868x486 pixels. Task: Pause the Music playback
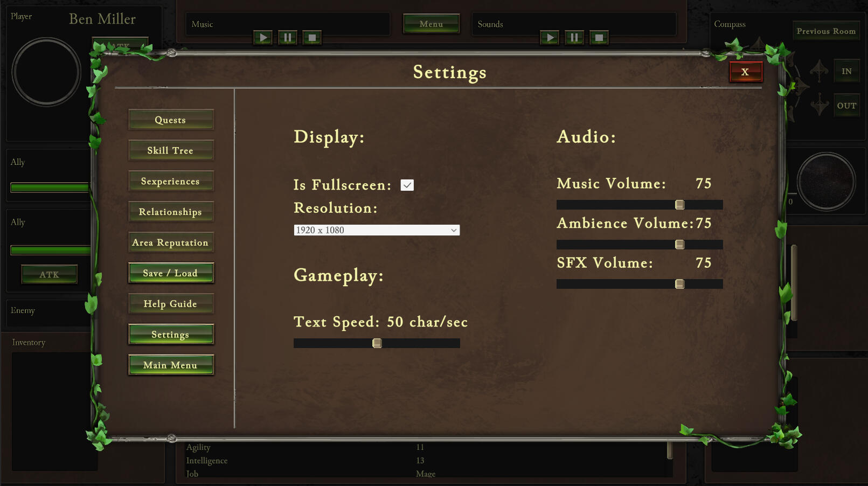click(288, 38)
